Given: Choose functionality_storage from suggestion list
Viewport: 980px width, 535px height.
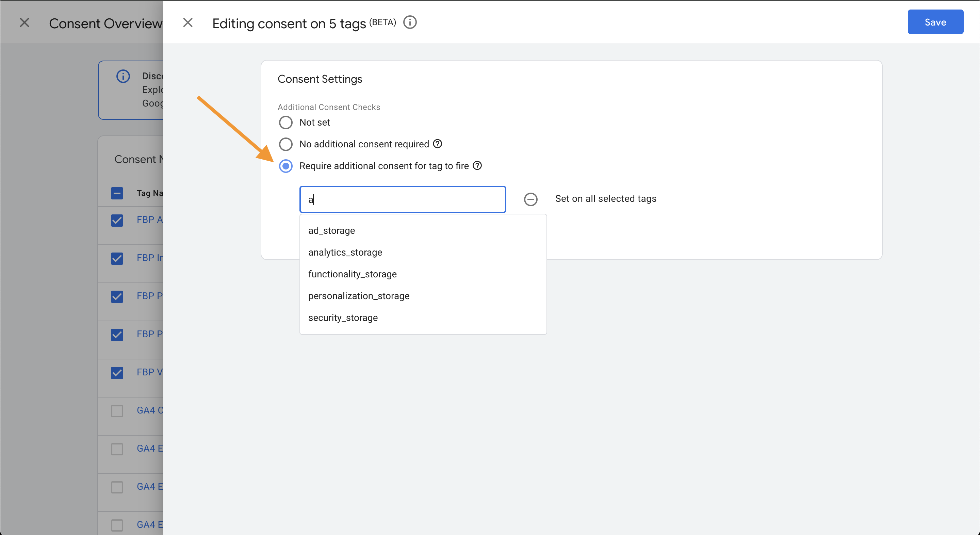Looking at the screenshot, I should pos(423,274).
